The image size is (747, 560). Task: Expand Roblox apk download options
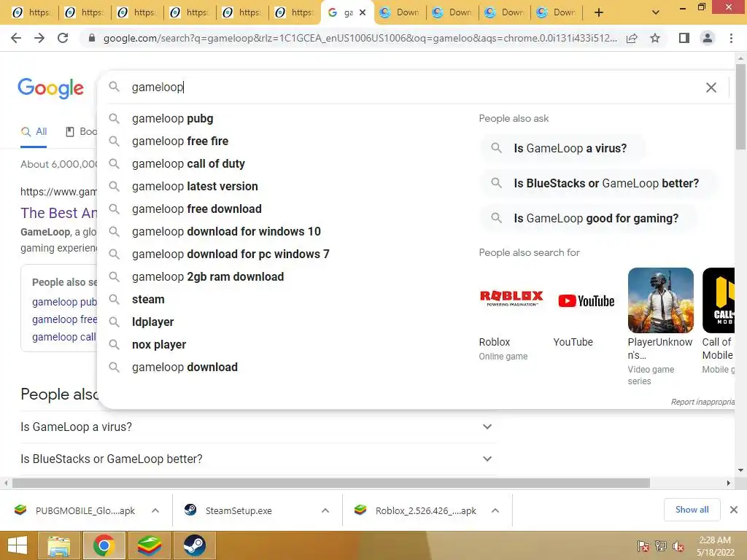point(495,510)
